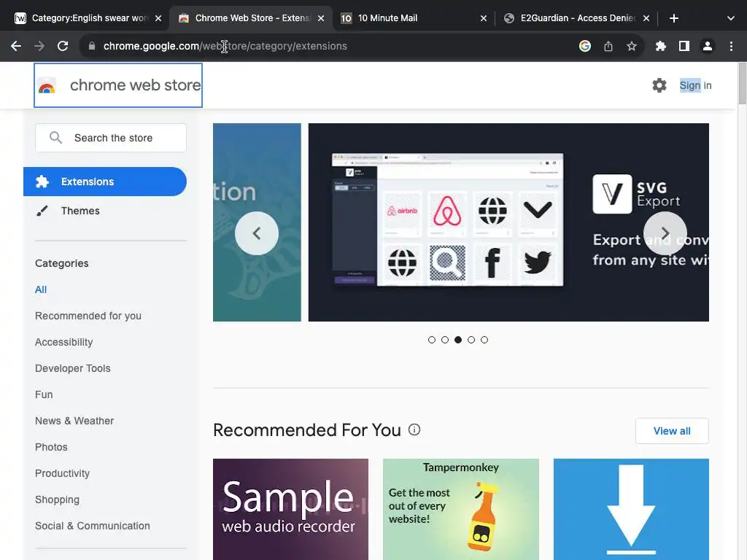747x560 pixels.
Task: Close the Chrome Web Store tab
Action: coord(321,18)
